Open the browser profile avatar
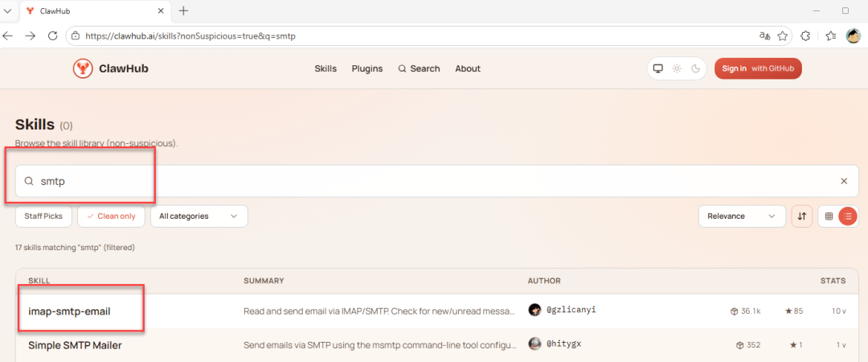 [853, 36]
